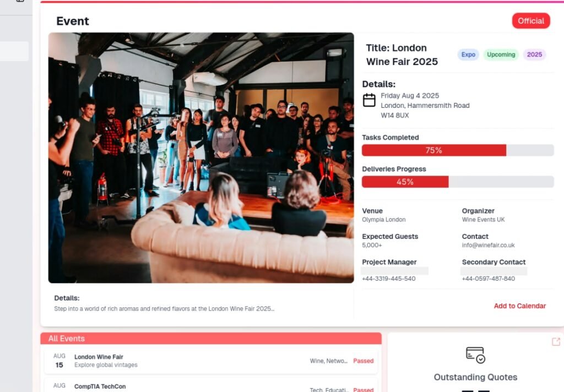The image size is (564, 392).
Task: Open the event photo thumbnail
Action: (201, 158)
